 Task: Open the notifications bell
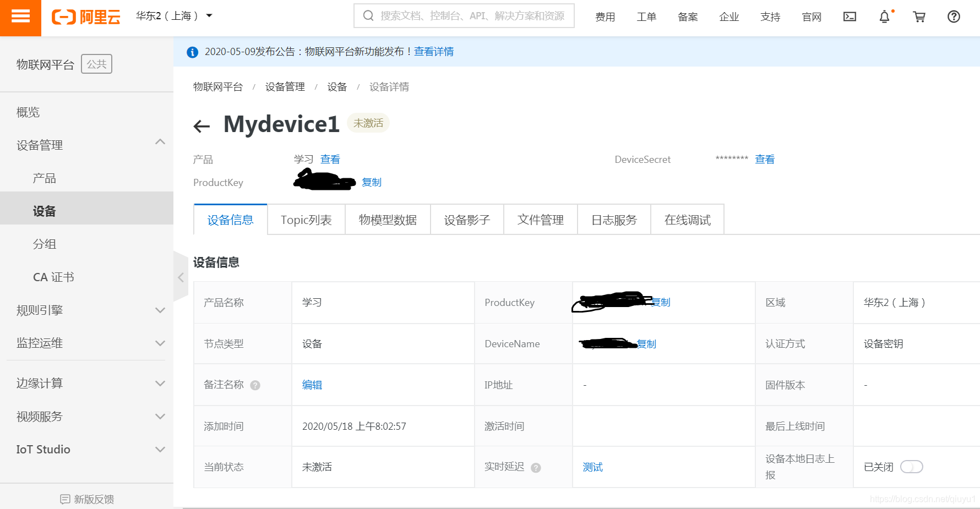(884, 17)
